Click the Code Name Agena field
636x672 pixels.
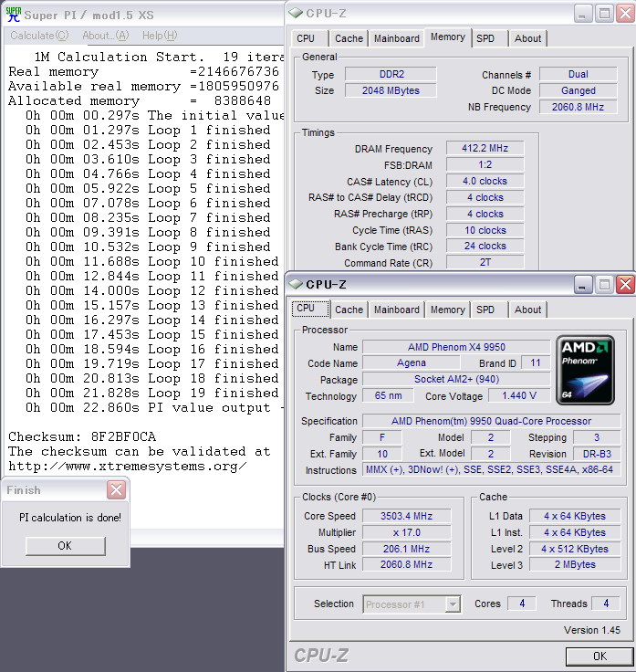(x=412, y=363)
